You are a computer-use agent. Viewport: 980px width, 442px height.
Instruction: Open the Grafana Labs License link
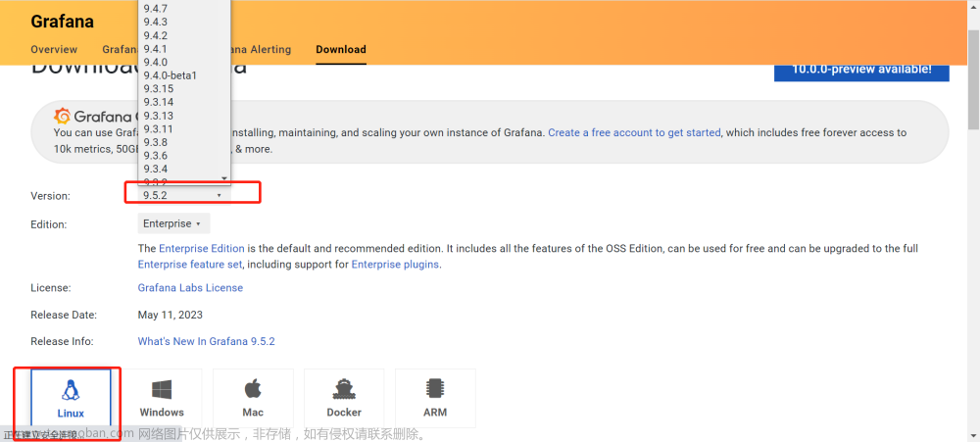tap(190, 288)
